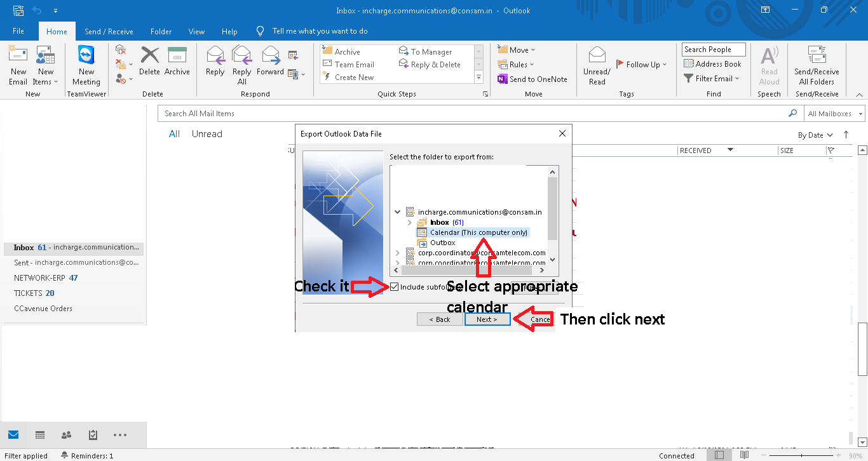Select the Inbox folder in sidebar
This screenshot has height=461, width=868.
pos(73,247)
